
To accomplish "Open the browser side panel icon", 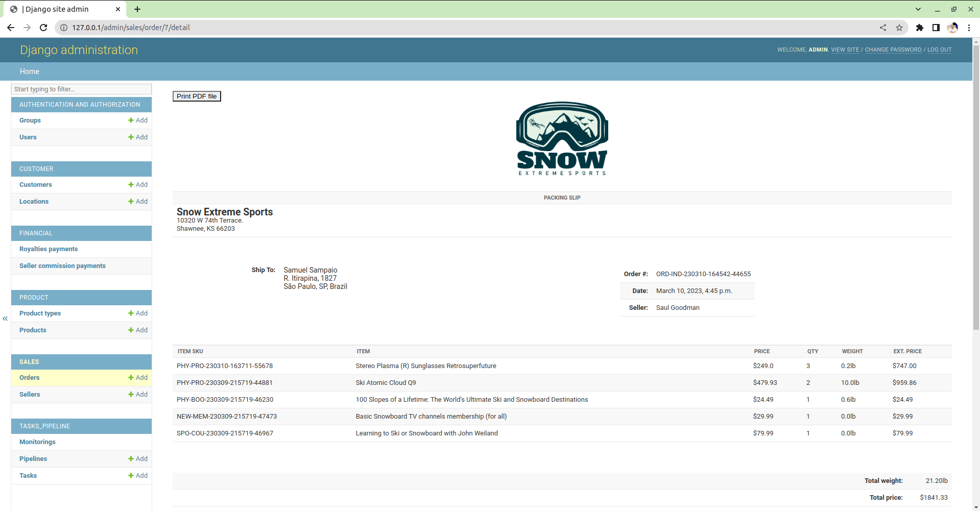I will [x=936, y=28].
